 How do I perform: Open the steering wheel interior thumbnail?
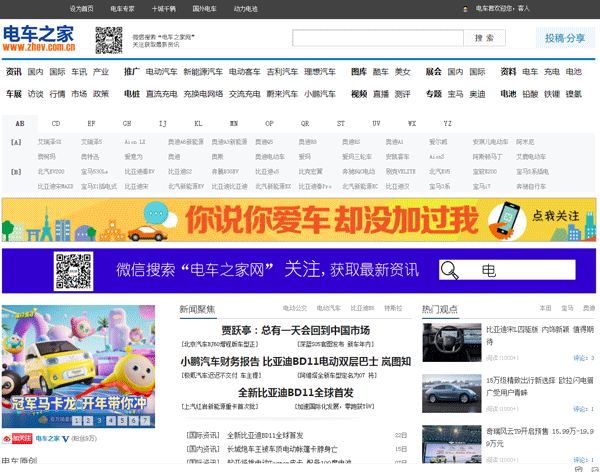(x=452, y=343)
